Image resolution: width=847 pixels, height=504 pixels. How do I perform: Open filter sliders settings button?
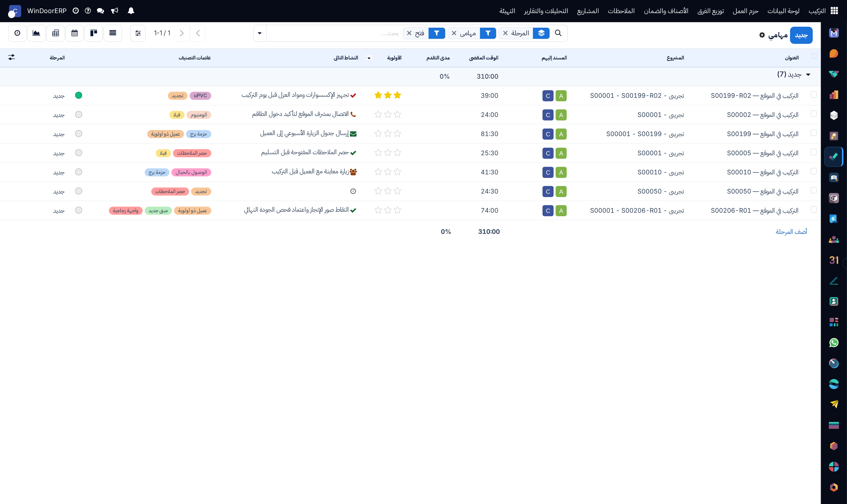[x=138, y=33]
